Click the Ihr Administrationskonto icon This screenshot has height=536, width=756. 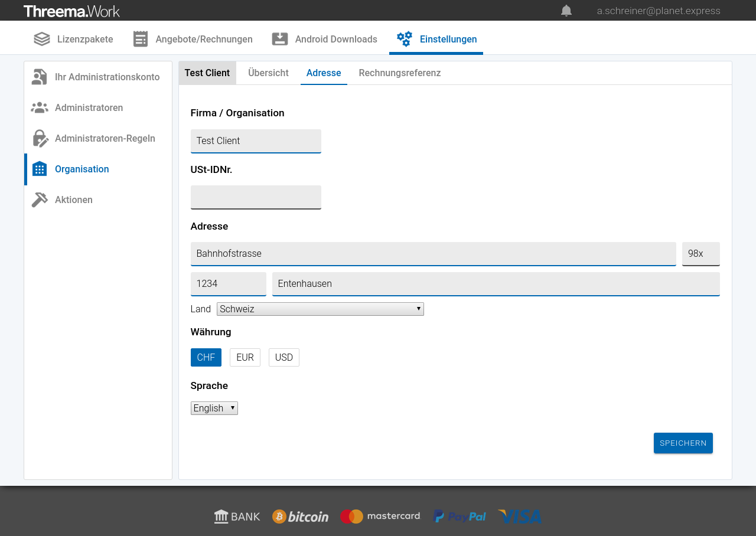click(40, 77)
